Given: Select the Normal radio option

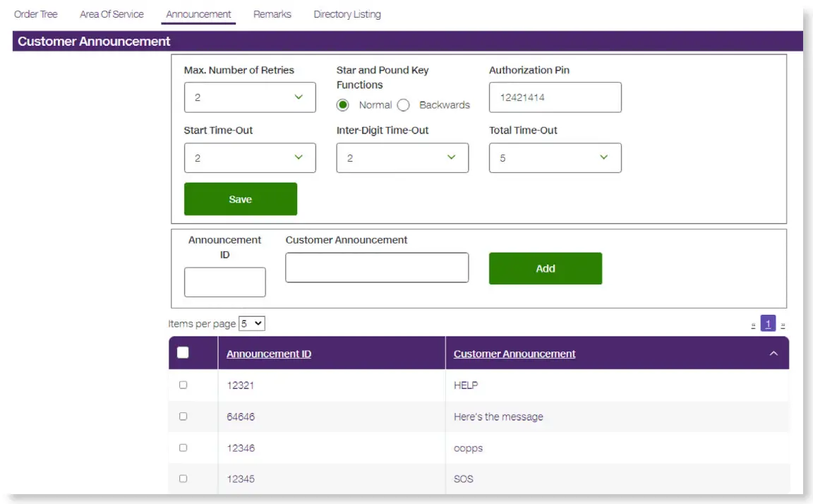Looking at the screenshot, I should 343,105.
